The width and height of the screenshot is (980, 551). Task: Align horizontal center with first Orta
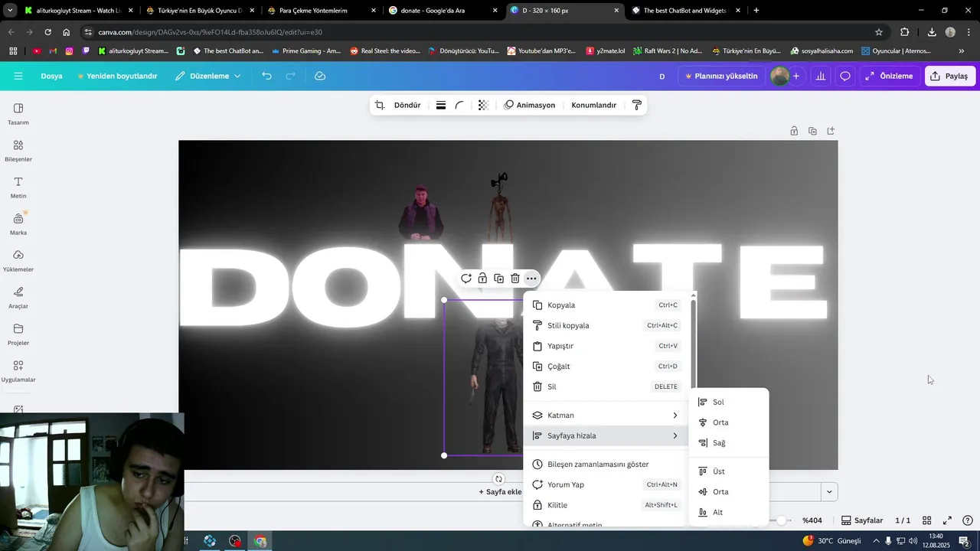pos(728,422)
